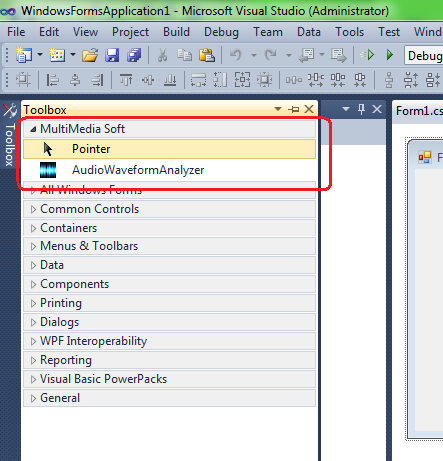Expand the Visual Basic PowerPacks group
This screenshot has height=461, width=443.
[x=169, y=379]
